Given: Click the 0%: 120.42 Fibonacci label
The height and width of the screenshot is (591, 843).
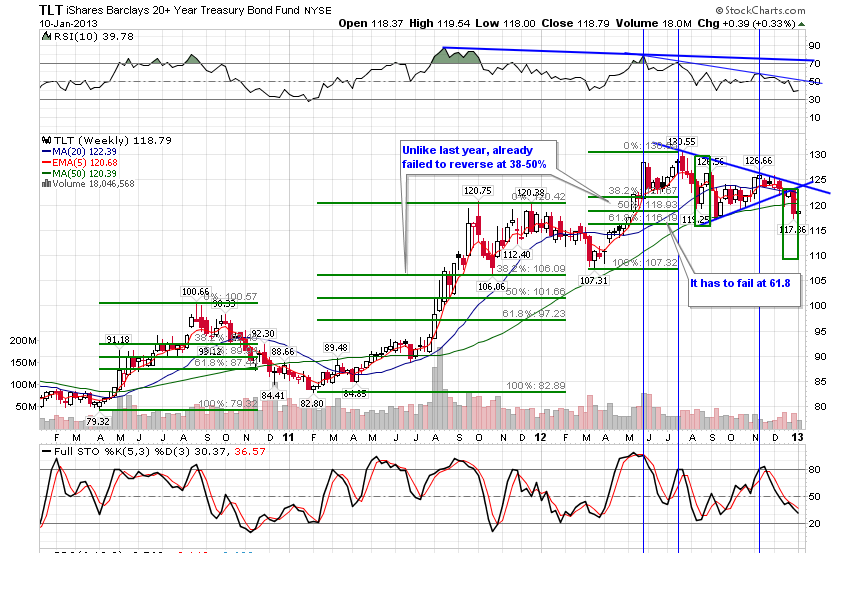Looking at the screenshot, I should point(538,197).
